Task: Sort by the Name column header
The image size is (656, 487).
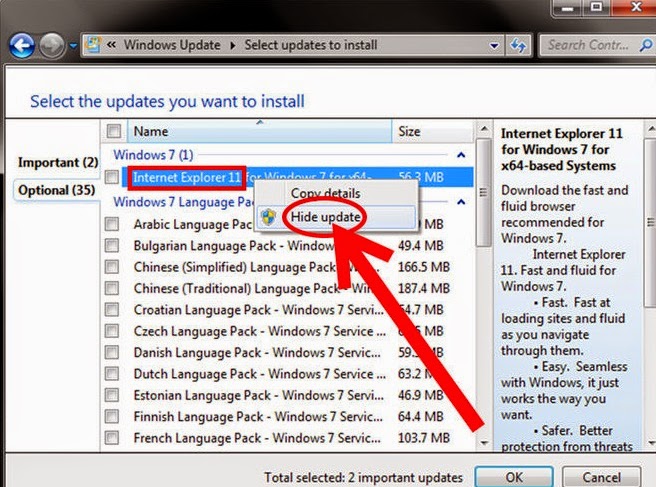Action: click(259, 131)
